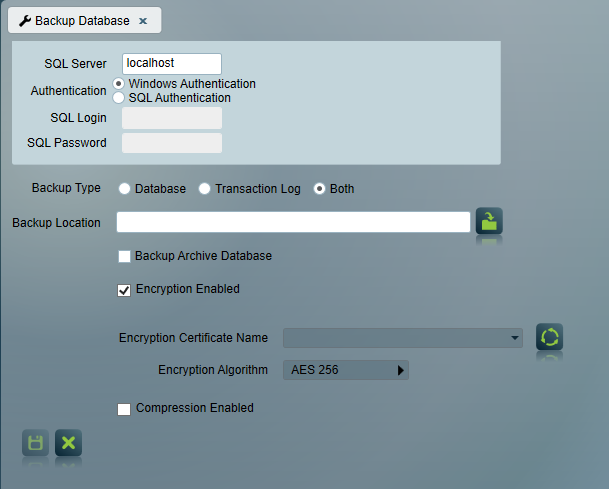
Task: Enable Backup Archive Database checkbox
Action: 124,256
